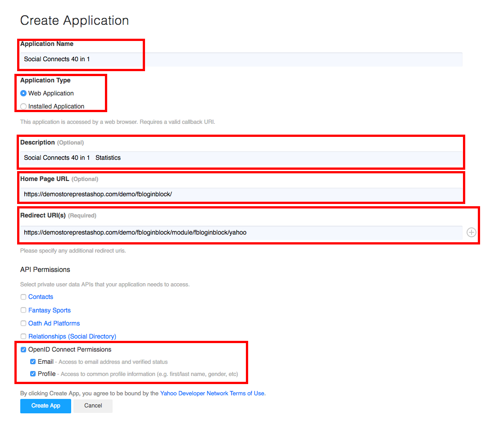Click 'Select private user data APIs' help text
Image resolution: width=499 pixels, height=448 pixels.
click(105, 285)
